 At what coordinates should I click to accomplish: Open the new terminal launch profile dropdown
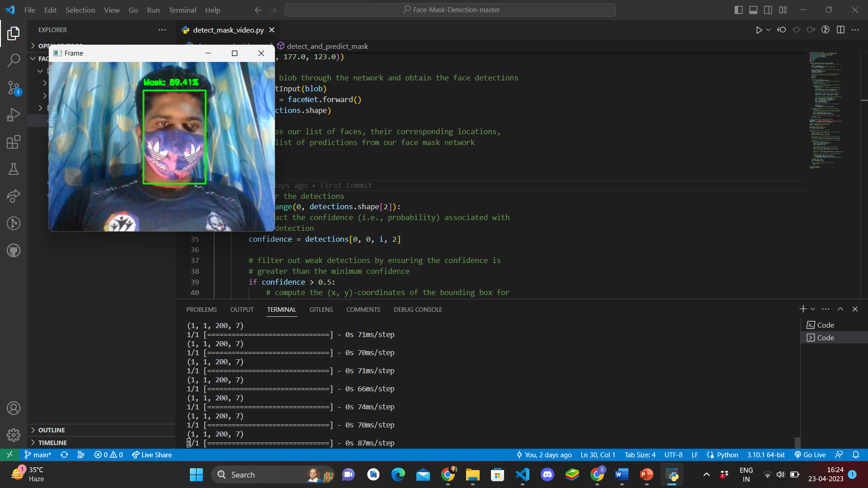(813, 309)
